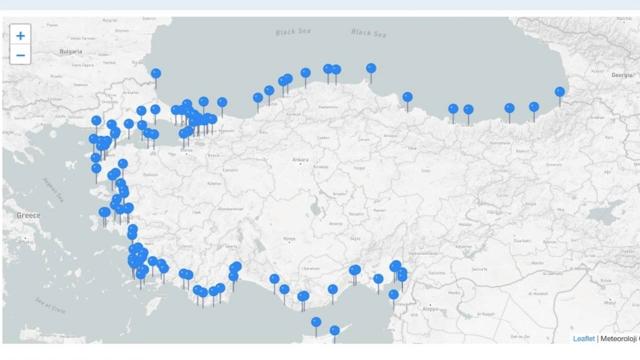
Task: Click the 'Aleppo' city label
Action: 430,309
